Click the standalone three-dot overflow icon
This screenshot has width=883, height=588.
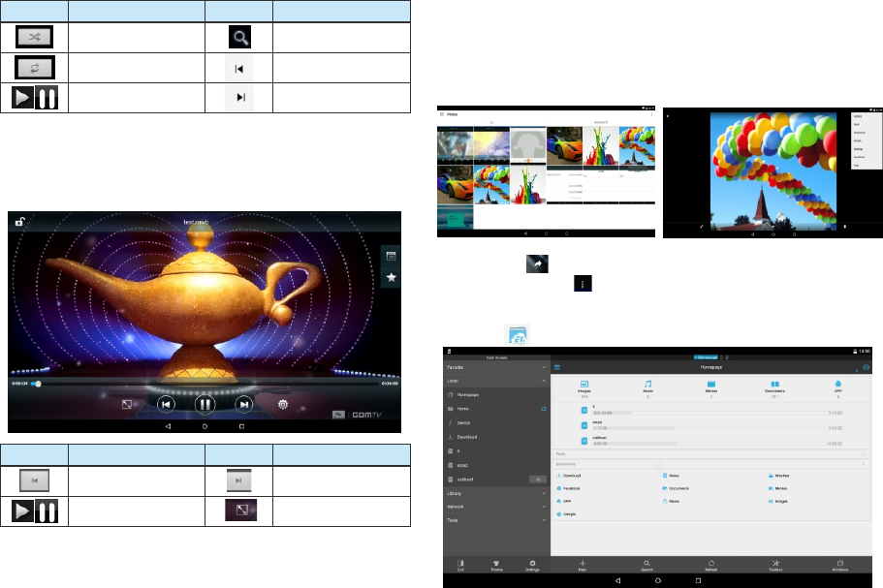pos(583,284)
